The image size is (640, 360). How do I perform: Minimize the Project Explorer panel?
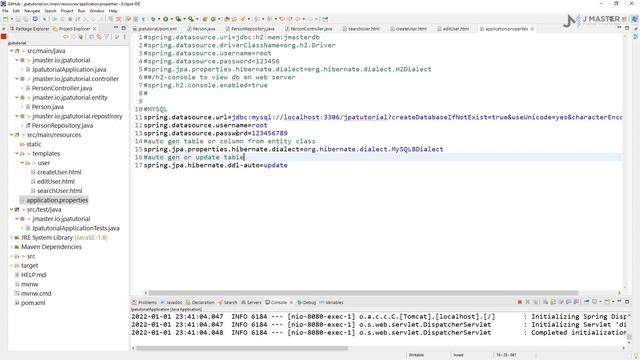116,28
